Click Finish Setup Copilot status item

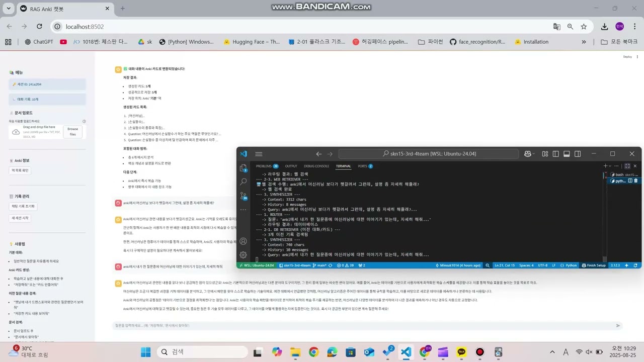594,265
